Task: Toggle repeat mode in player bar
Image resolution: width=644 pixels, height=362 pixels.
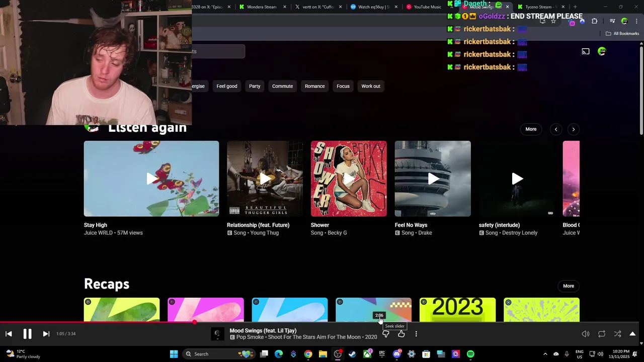Action: click(x=602, y=334)
